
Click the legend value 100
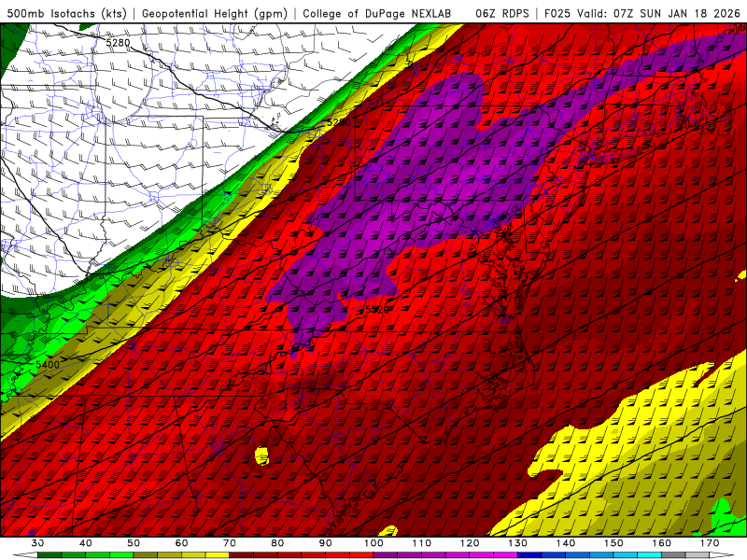pos(373,543)
